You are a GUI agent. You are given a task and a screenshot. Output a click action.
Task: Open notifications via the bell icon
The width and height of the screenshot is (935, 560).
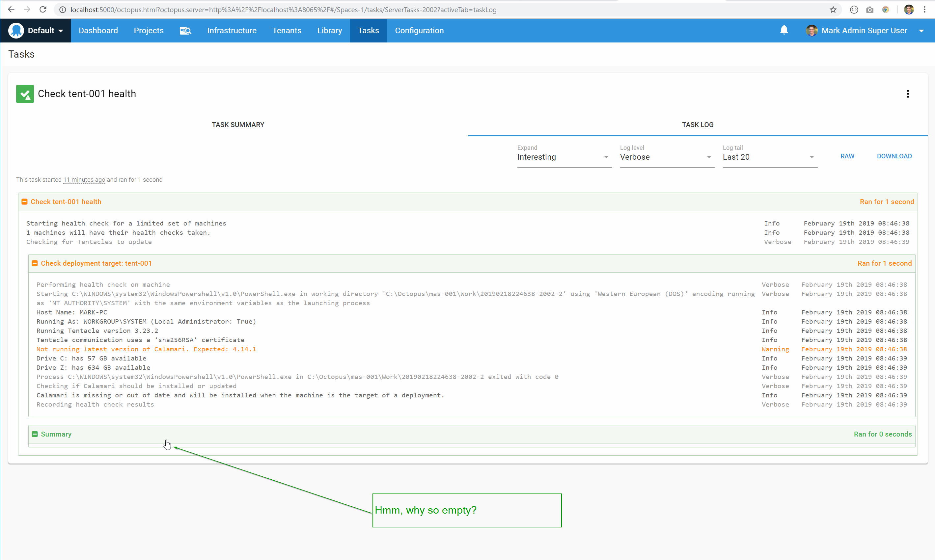784,30
